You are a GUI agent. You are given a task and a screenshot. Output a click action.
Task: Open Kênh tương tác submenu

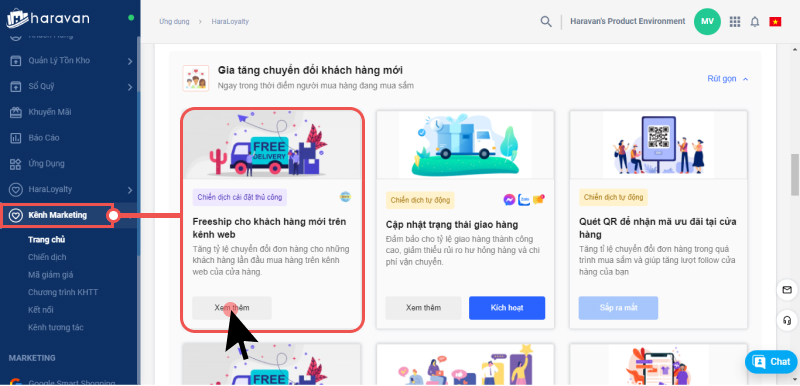pos(56,327)
